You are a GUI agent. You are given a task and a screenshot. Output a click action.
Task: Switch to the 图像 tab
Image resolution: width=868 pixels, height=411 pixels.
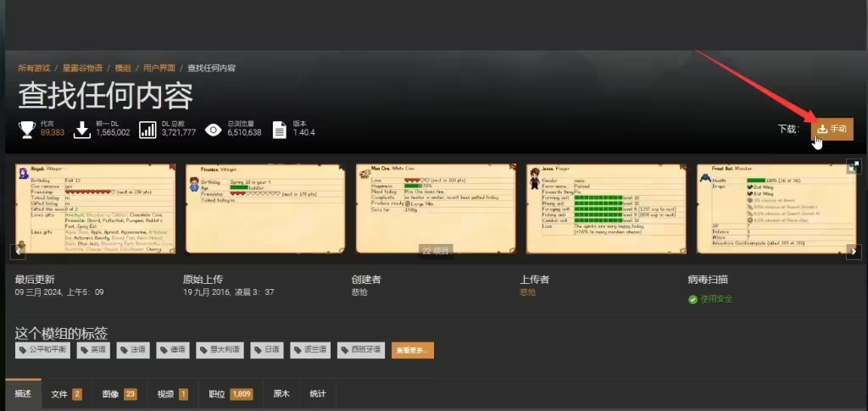(120, 394)
